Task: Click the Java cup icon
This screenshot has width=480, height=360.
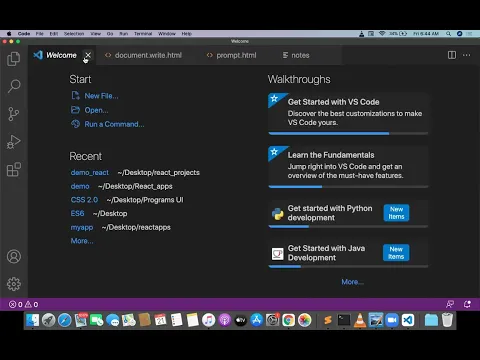Action: [x=277, y=254]
